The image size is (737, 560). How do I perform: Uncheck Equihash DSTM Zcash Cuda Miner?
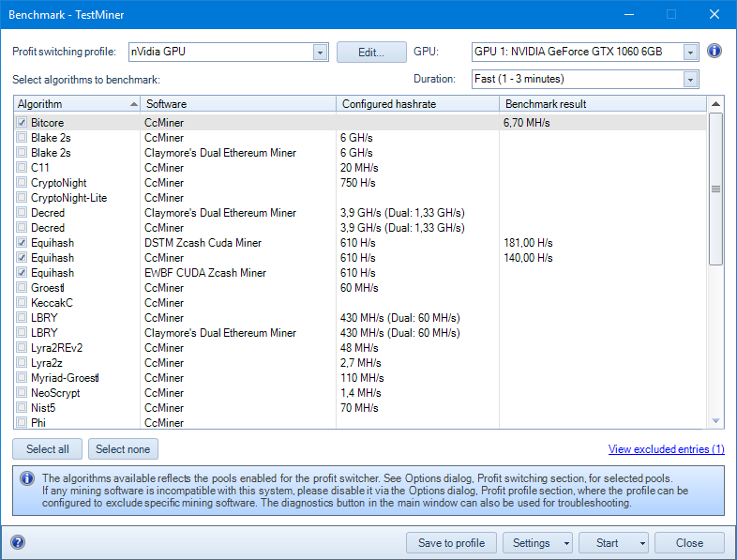[22, 243]
